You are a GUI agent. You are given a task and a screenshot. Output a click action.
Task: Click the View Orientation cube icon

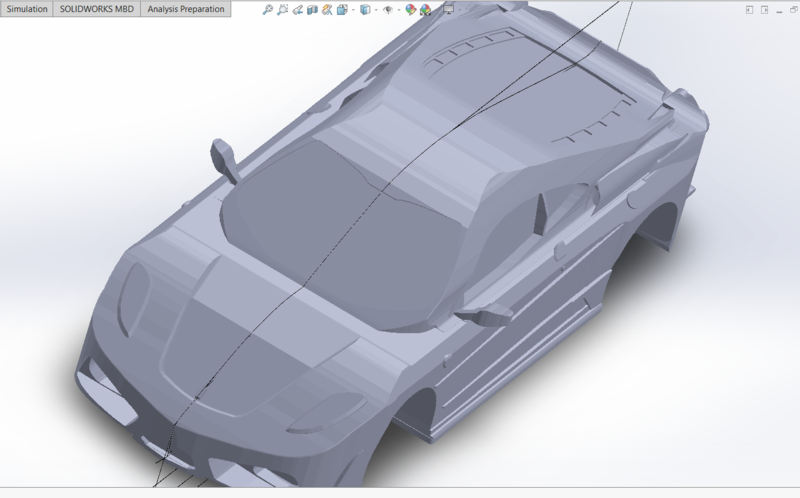pos(342,10)
